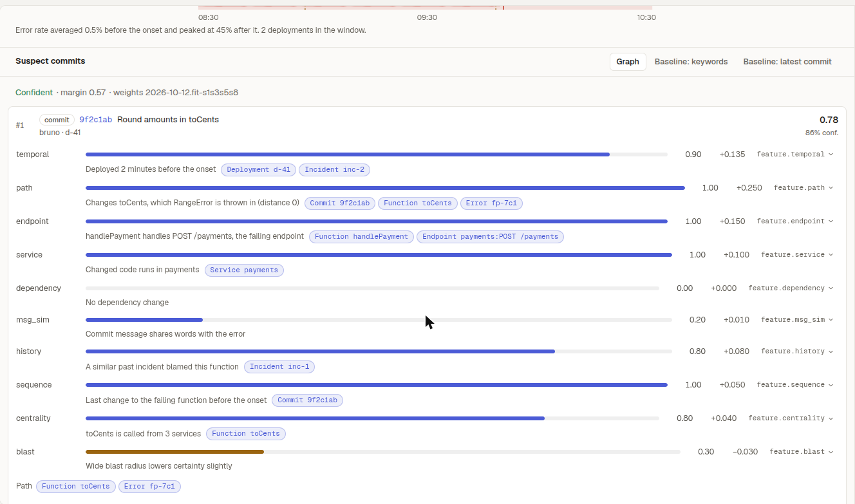Open the Baseline: latest commit tab
Screen dimensions: 855x504
click(787, 62)
